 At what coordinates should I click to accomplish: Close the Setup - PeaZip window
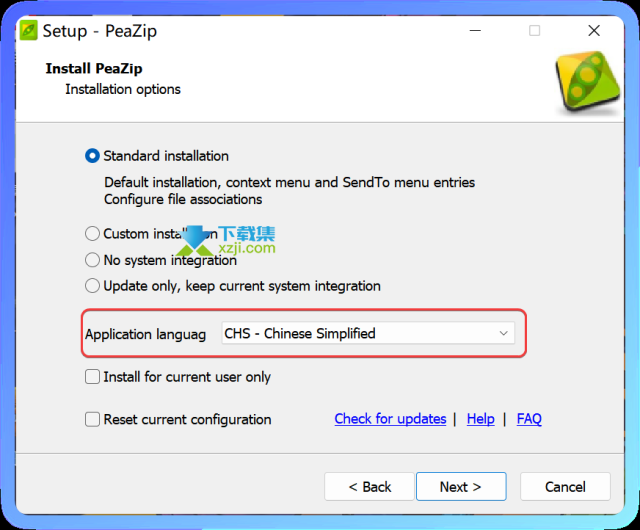[594, 31]
